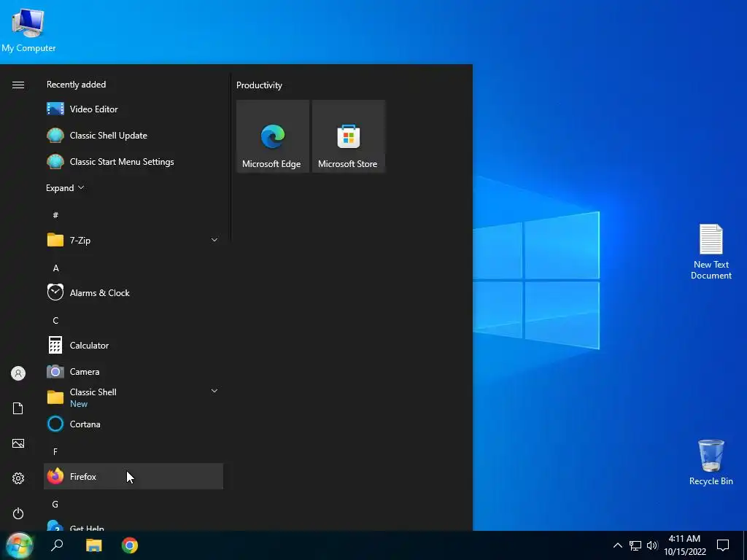Viewport: 747px width, 560px height.
Task: Open the Classic Shell folder
Action: [133, 397]
